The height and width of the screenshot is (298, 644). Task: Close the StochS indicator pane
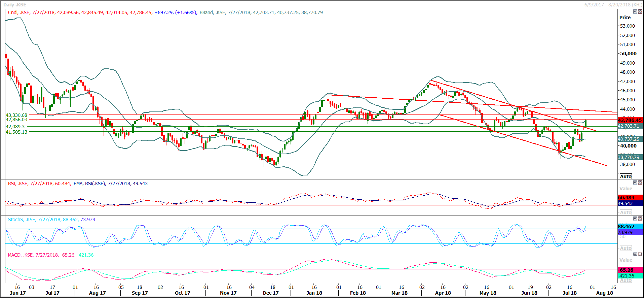640,219
